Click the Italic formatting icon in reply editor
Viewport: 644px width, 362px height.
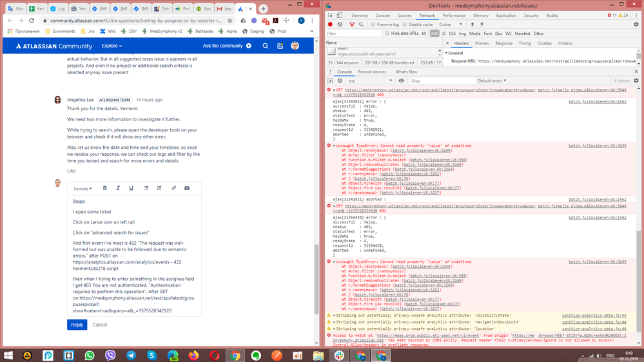118,188
